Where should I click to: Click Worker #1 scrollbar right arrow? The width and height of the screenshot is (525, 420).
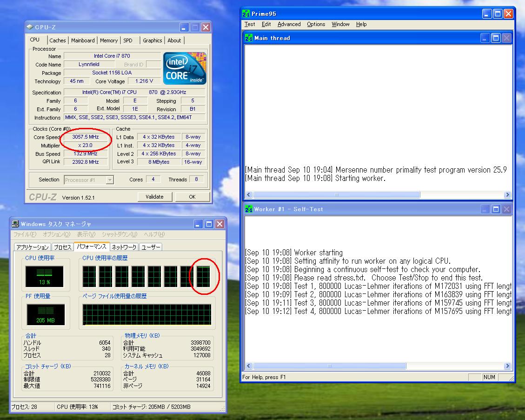(x=507, y=366)
